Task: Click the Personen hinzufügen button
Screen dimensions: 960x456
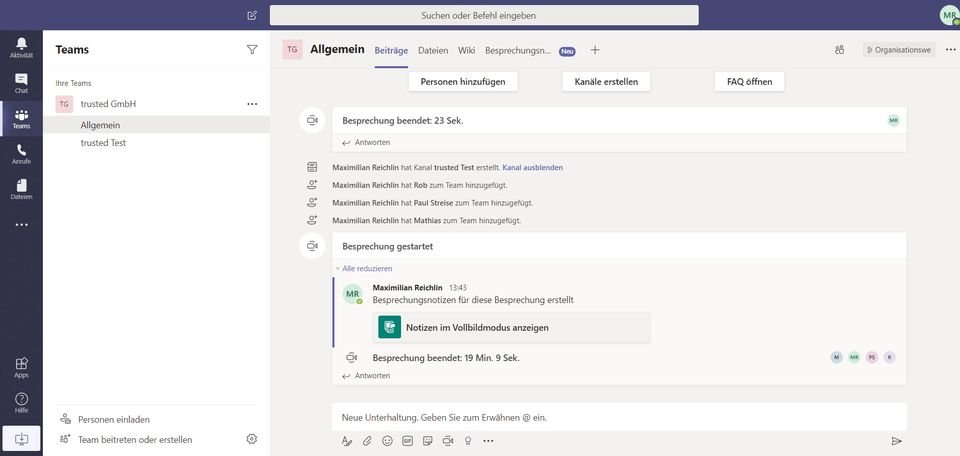Action: tap(463, 81)
